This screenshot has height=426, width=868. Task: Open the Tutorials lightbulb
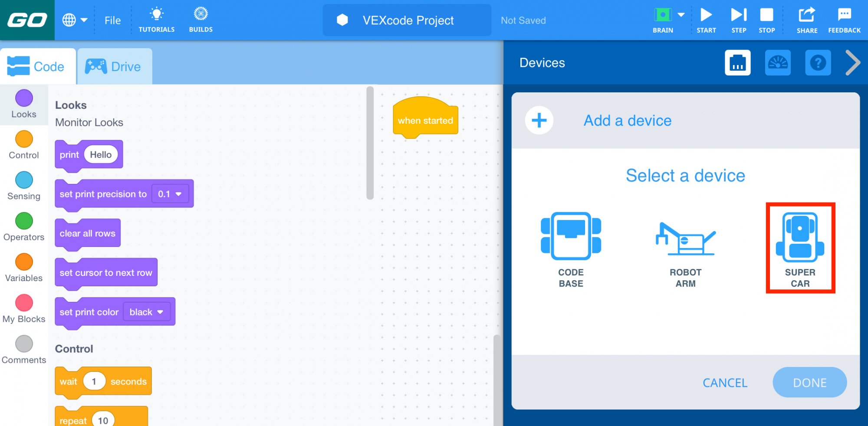coord(157,20)
